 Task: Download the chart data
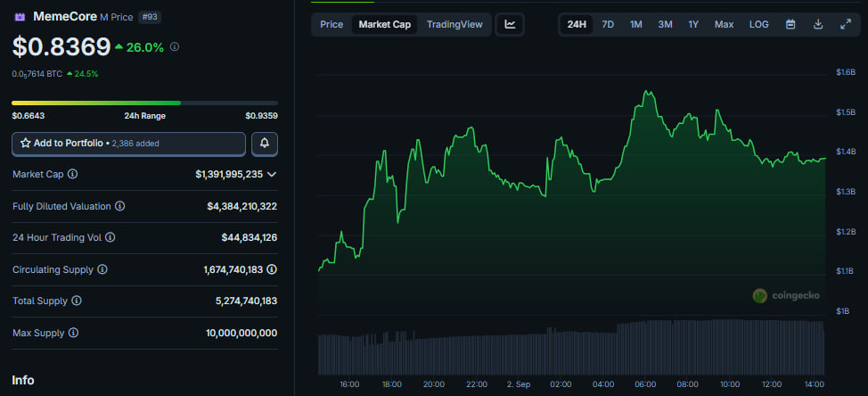817,24
